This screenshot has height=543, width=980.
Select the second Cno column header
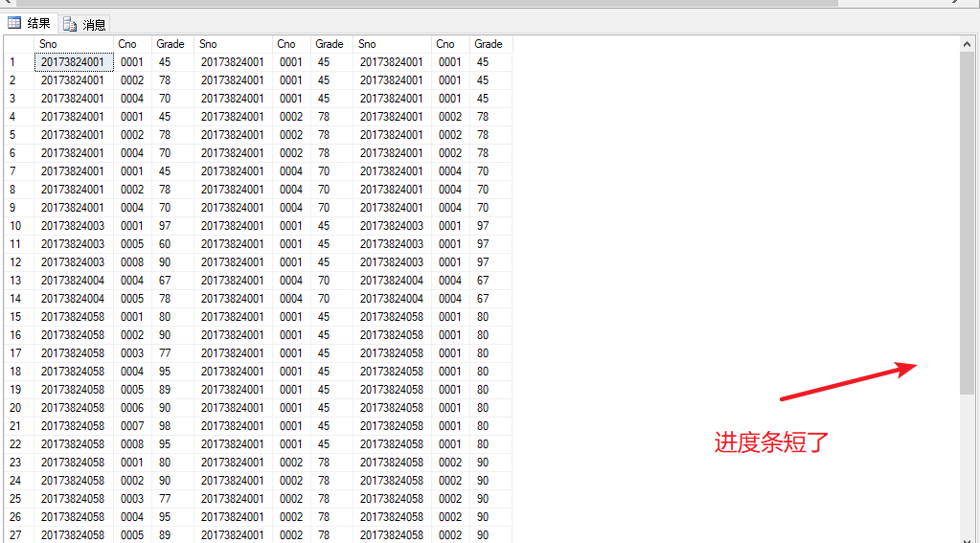[292, 44]
